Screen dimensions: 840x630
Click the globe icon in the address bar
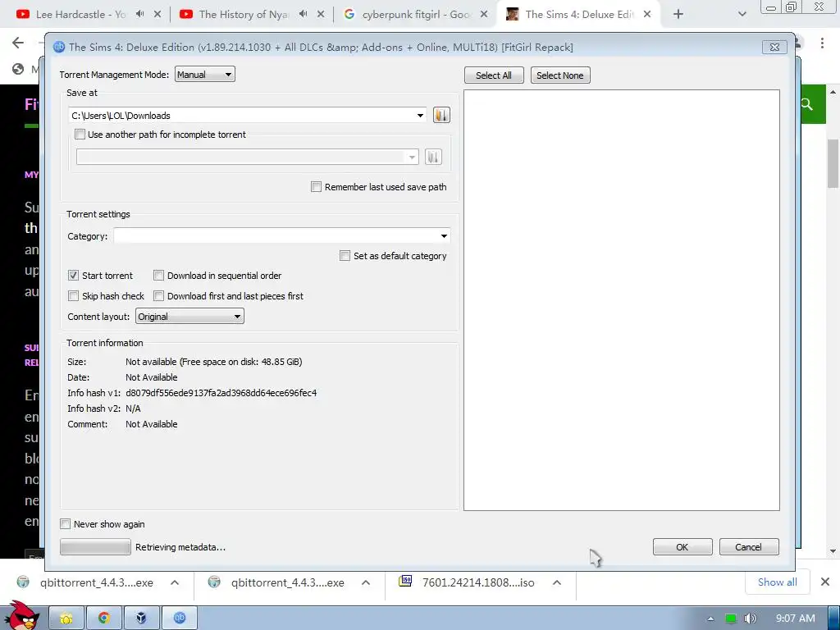(18, 69)
